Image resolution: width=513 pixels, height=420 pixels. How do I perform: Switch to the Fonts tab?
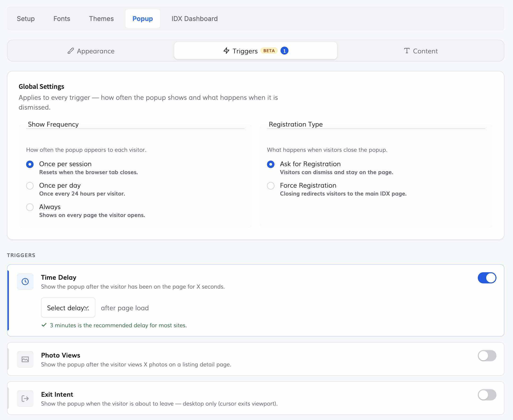pyautogui.click(x=62, y=19)
